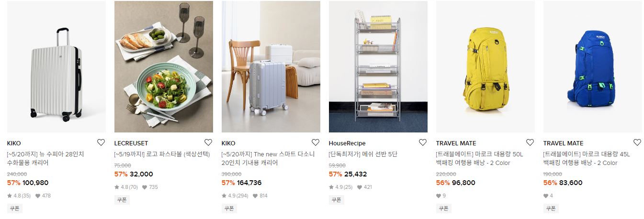
Task: Click the 쿠폰 badge under the white suitcase
Action: [15, 208]
